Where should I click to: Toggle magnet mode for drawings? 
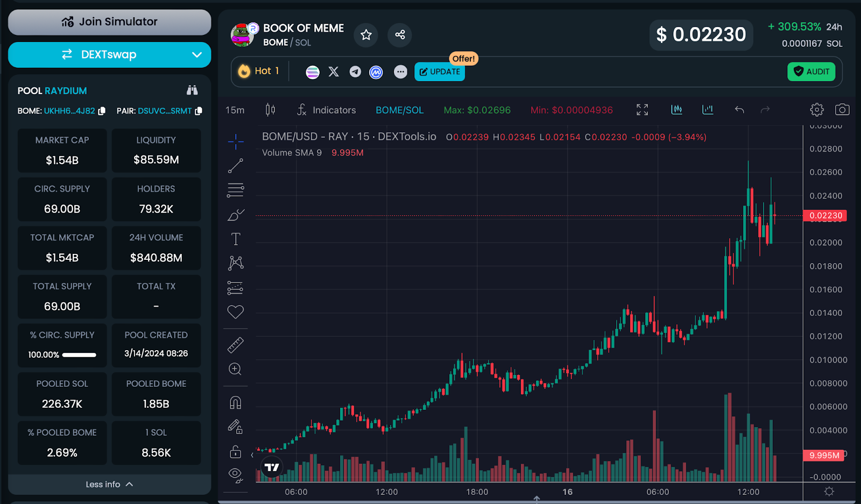[x=236, y=402]
